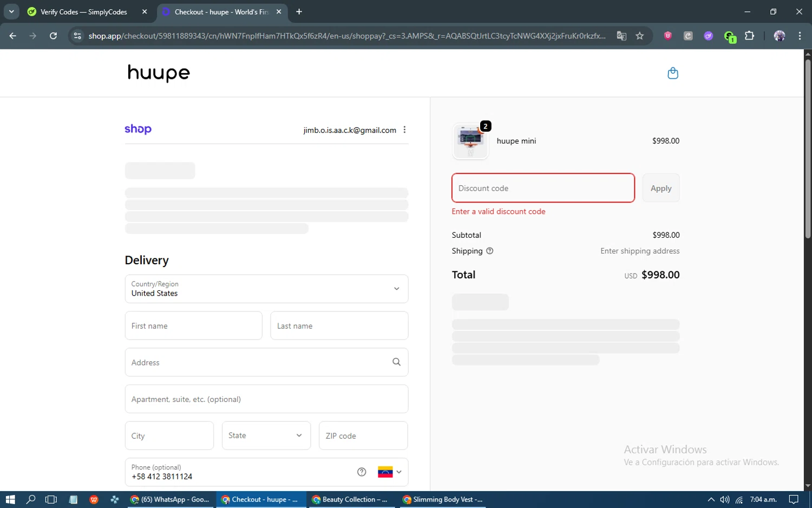The width and height of the screenshot is (812, 508).
Task: Expand the Country/Region dropdown
Action: point(266,289)
